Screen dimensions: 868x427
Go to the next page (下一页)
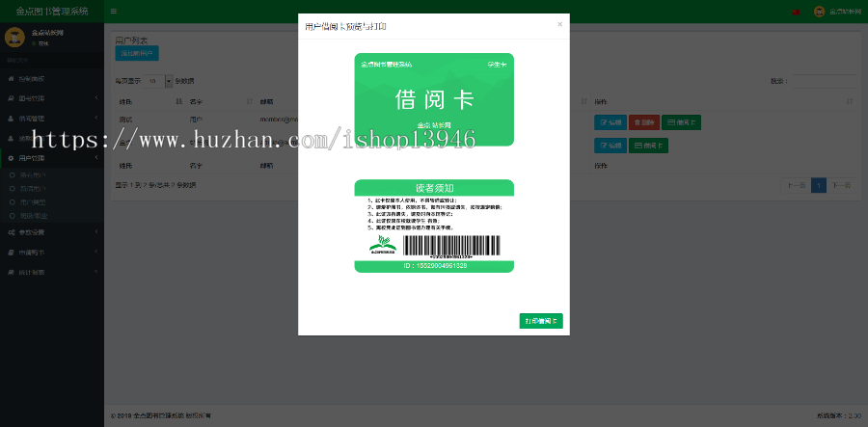click(841, 185)
